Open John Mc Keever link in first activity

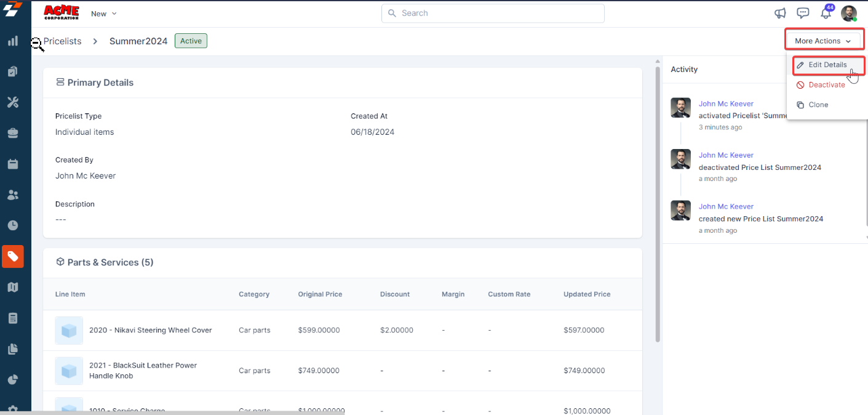pos(726,103)
